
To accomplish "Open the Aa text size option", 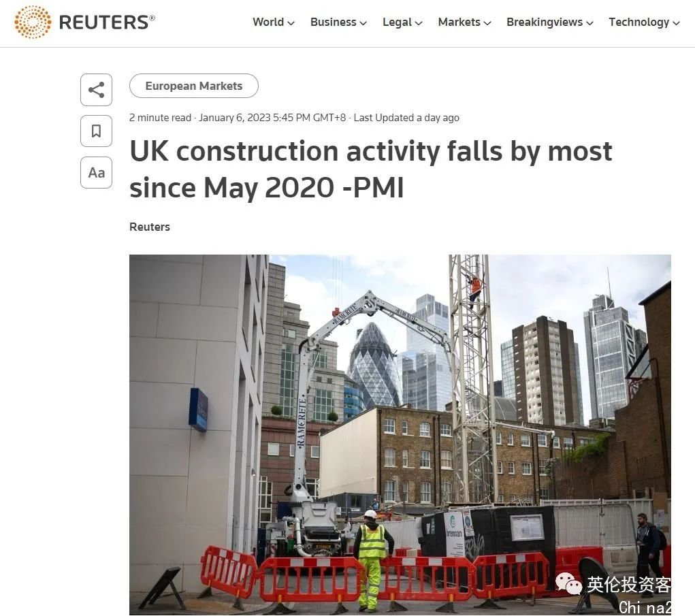I will coord(96,172).
